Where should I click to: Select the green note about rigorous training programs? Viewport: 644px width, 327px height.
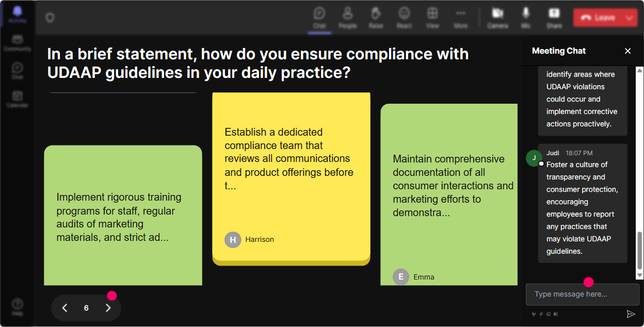123,216
